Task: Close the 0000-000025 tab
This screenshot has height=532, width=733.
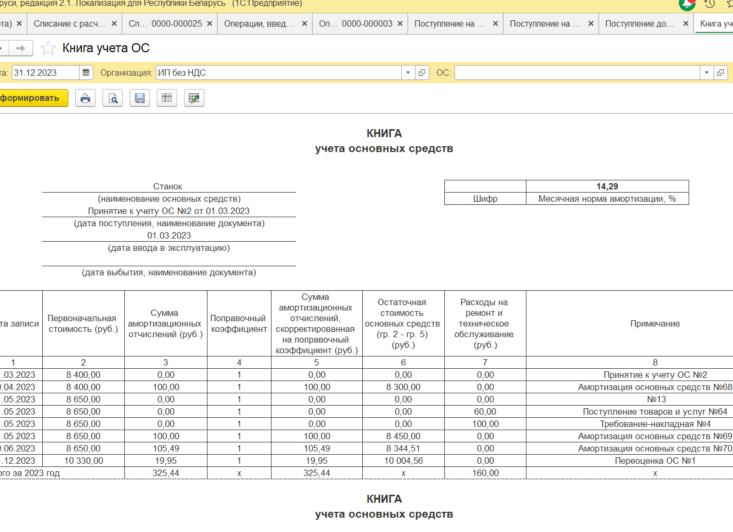Action: (x=209, y=23)
